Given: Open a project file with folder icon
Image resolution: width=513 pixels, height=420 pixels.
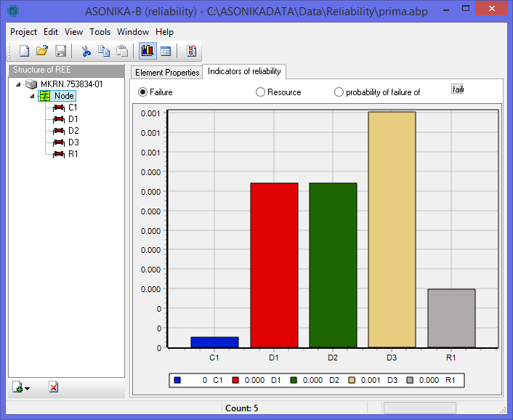Looking at the screenshot, I should [x=42, y=51].
